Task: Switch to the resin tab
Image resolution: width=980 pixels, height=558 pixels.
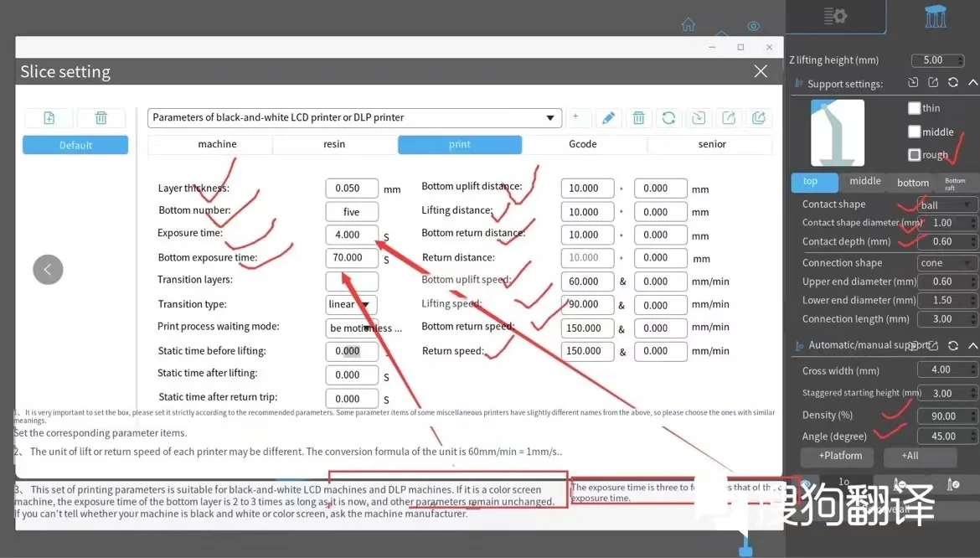Action: (x=334, y=144)
